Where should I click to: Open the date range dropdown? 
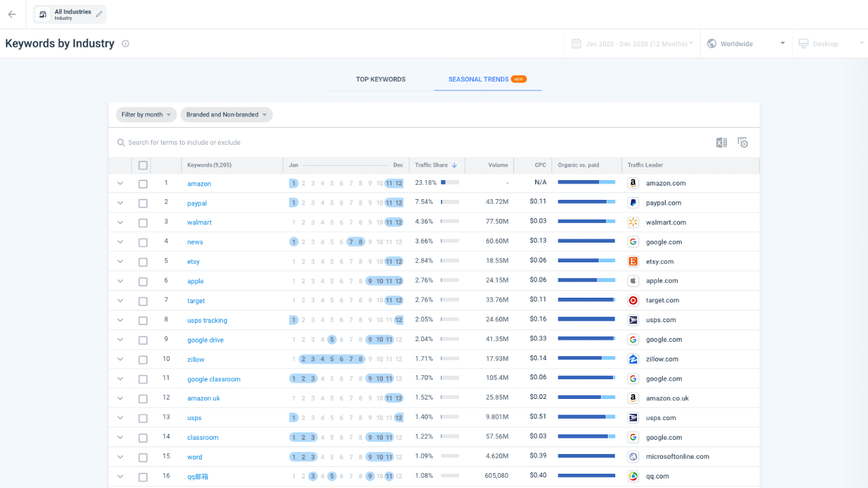tap(632, 43)
